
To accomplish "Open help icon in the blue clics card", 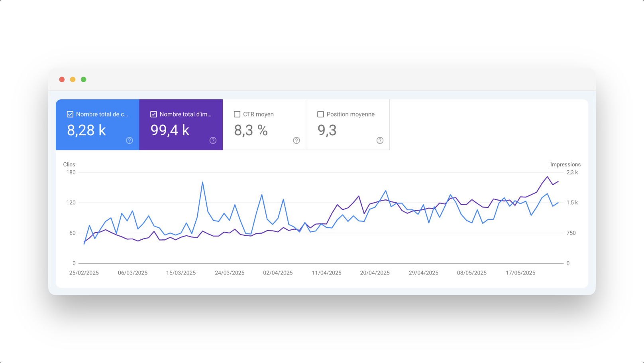I will tap(130, 140).
